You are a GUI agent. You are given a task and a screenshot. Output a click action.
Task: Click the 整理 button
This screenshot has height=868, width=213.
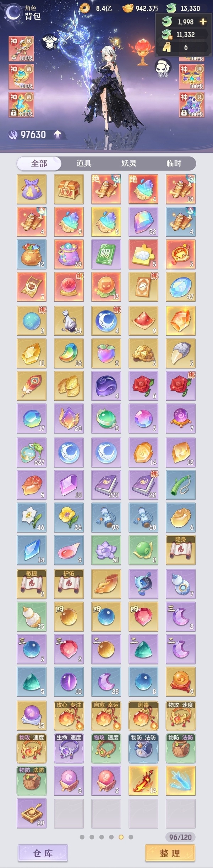170,853
